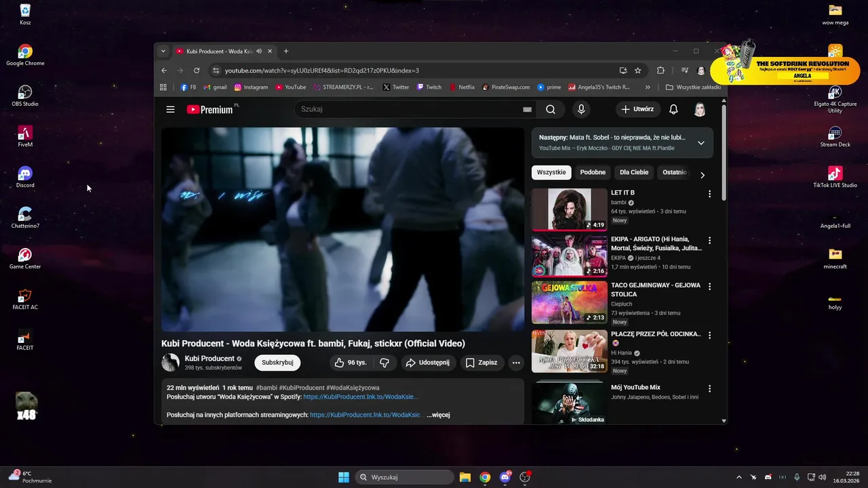Viewport: 868px width, 488px height.
Task: Open LET IT B video thumbnail
Action: [x=570, y=209]
